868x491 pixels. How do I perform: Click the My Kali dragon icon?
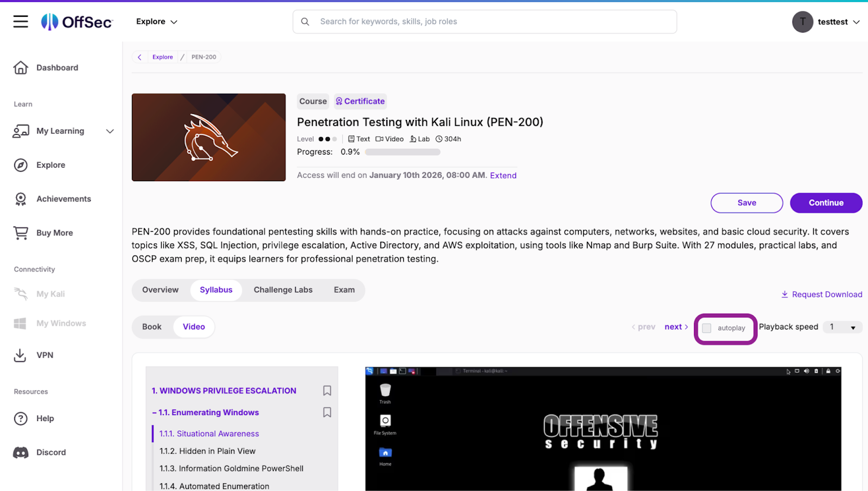21,294
